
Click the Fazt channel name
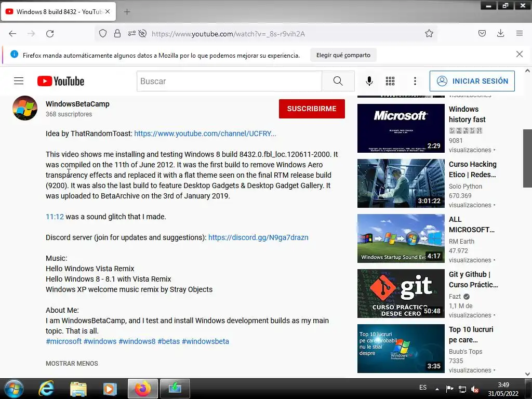pyautogui.click(x=455, y=296)
